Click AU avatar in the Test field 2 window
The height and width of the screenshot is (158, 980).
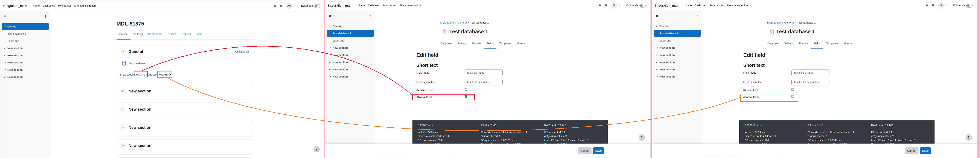(941, 5)
